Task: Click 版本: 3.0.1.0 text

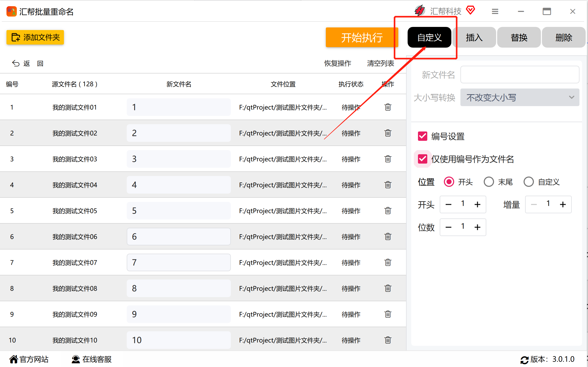Action: click(x=552, y=359)
